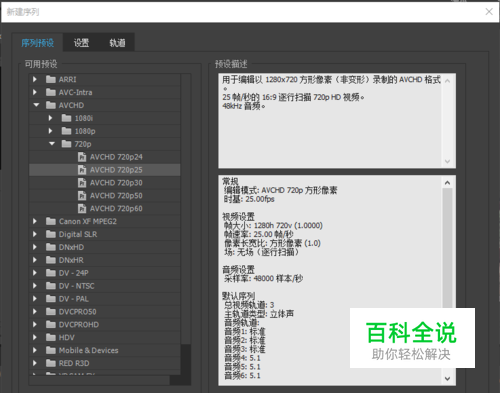Expand the DV - PAL folder arrow

[x=35, y=299]
